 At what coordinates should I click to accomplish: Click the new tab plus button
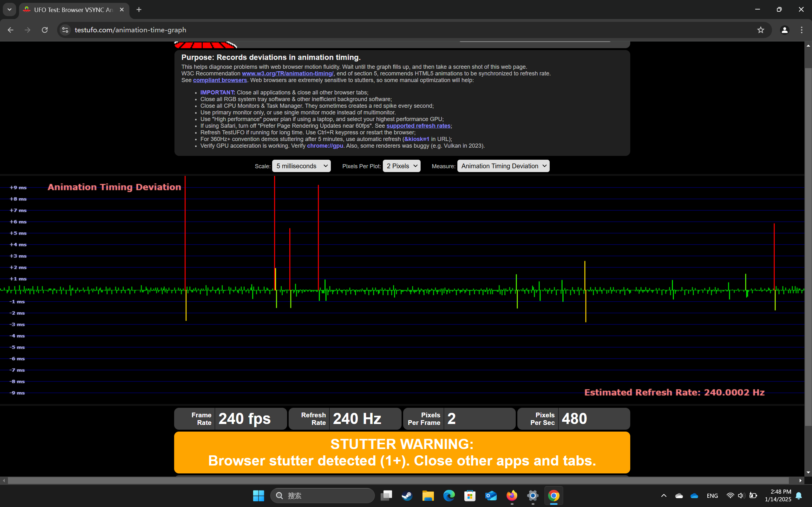point(139,10)
